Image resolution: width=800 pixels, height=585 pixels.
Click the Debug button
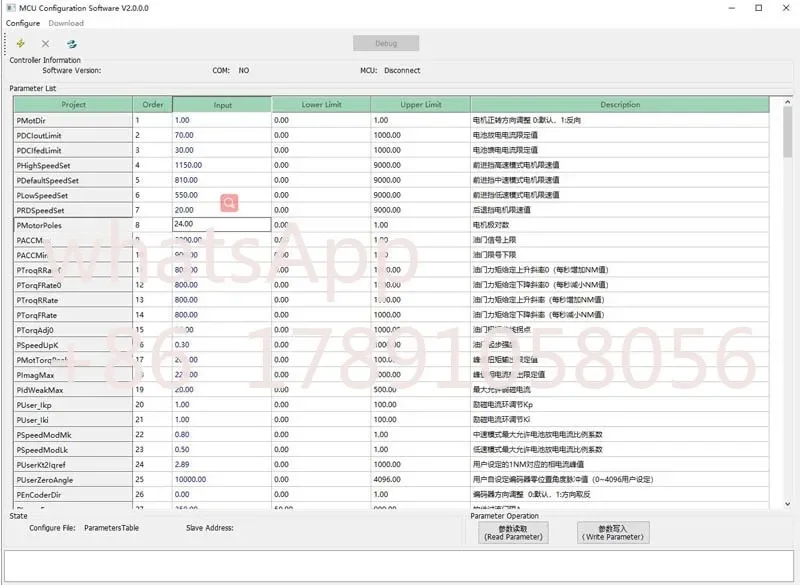386,43
